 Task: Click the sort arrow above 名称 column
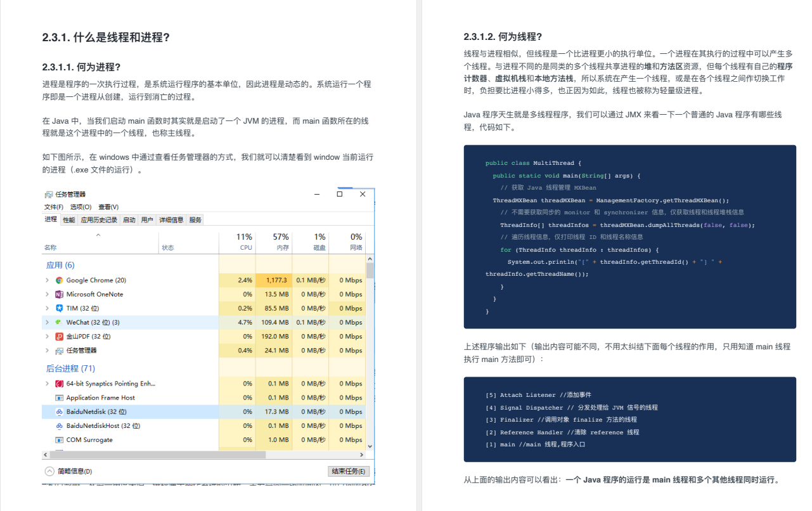[98, 235]
